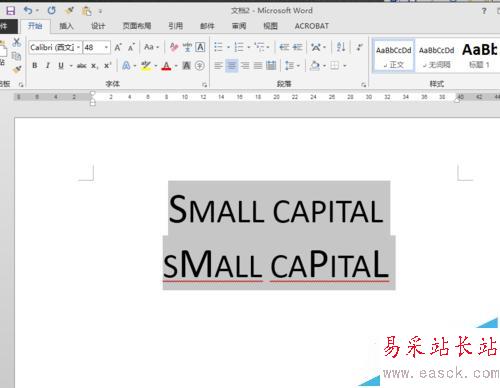Open the Mailings tab
This screenshot has width=500, height=388.
tap(207, 26)
